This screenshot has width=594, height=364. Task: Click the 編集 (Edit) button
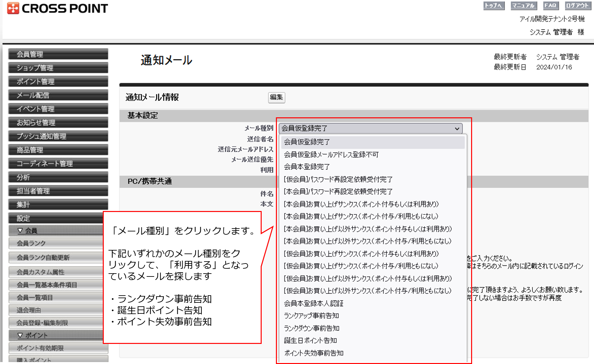276,98
